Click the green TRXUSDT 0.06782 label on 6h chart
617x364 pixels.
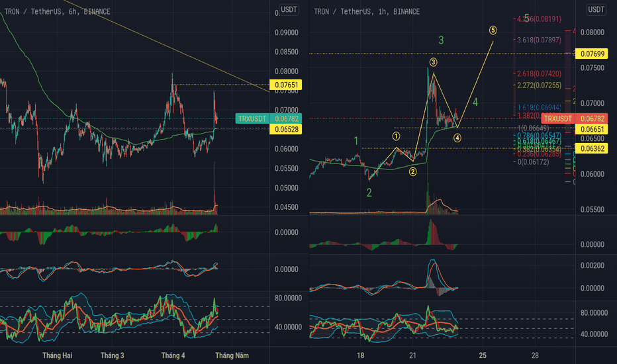(268, 118)
